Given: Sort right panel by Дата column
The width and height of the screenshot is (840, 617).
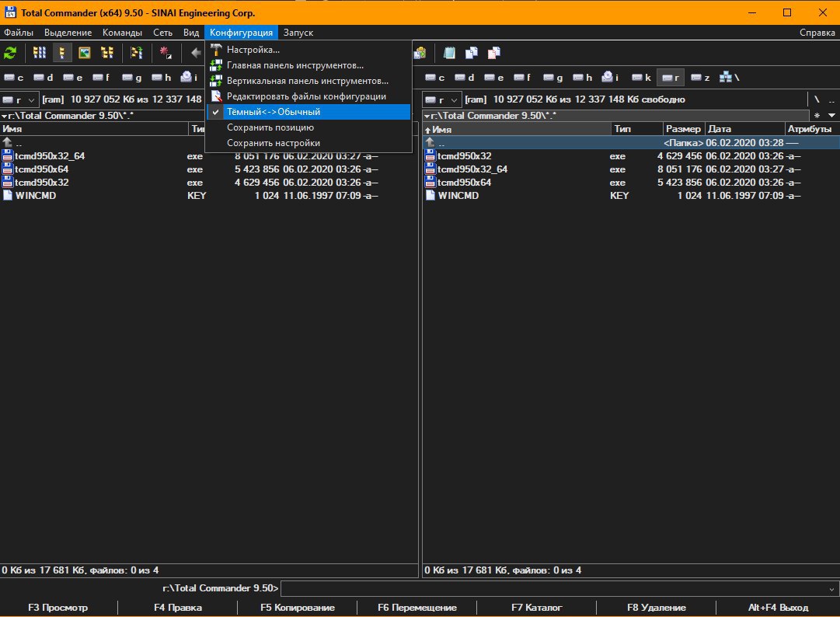Looking at the screenshot, I should point(744,129).
